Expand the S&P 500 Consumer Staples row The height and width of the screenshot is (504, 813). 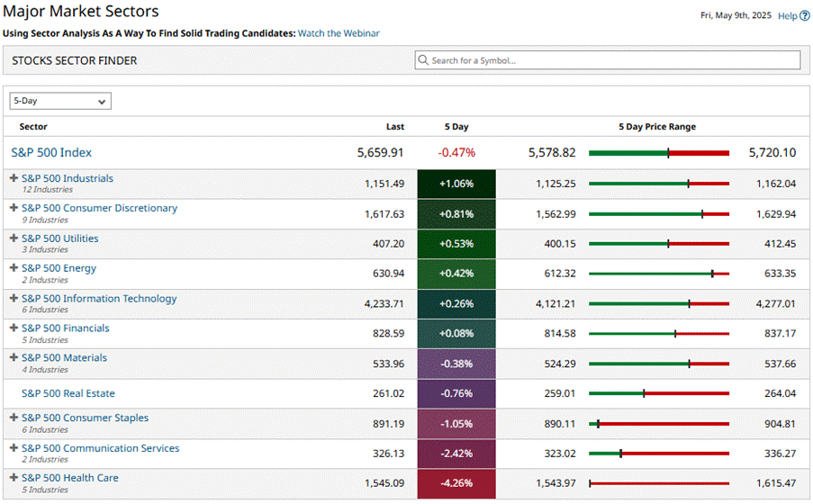click(14, 418)
